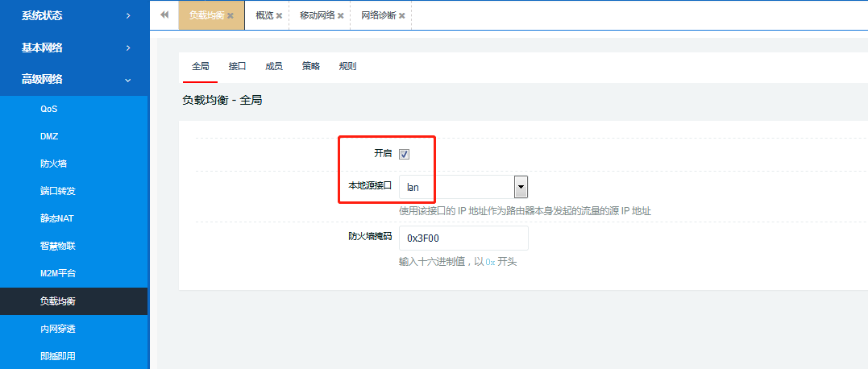Expand the 基本网络 sidebar menu
The image size is (868, 369).
(74, 48)
